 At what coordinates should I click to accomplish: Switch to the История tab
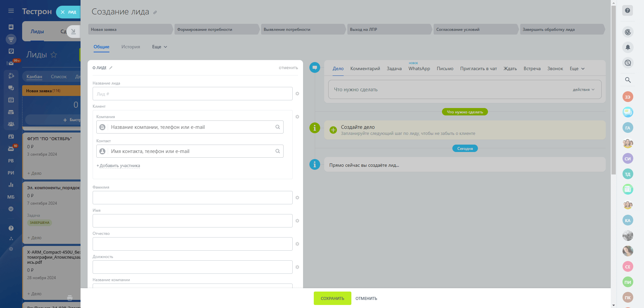point(131,47)
